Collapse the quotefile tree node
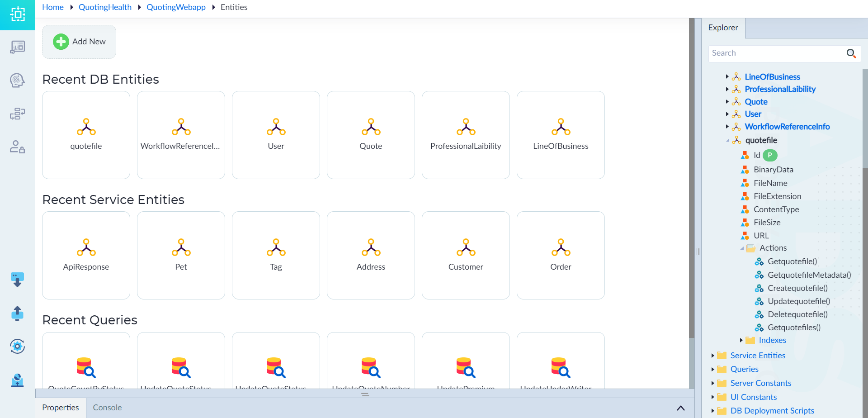This screenshot has height=418, width=868. click(x=727, y=140)
